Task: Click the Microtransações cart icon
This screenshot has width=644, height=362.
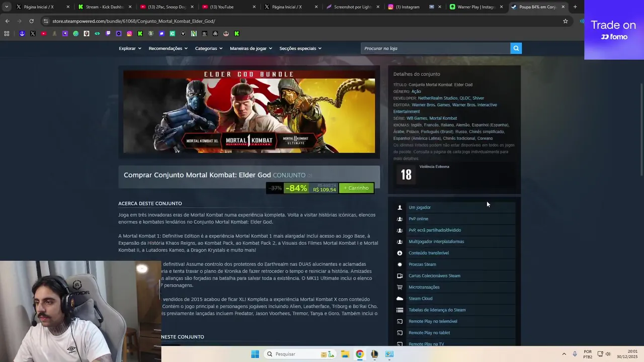Action: click(400, 287)
